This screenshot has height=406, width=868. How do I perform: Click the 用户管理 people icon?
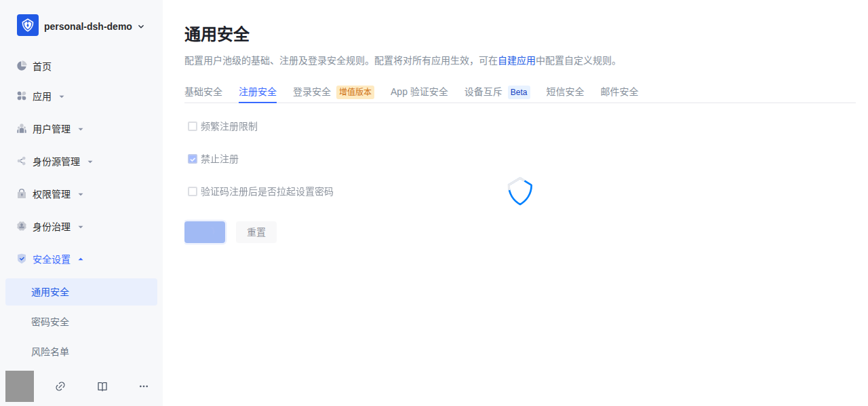coord(22,129)
